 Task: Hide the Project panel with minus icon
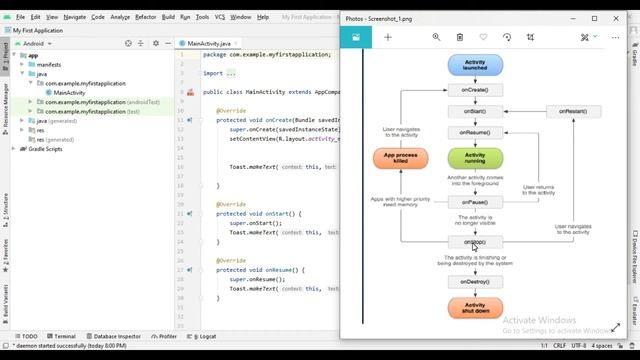click(x=168, y=43)
